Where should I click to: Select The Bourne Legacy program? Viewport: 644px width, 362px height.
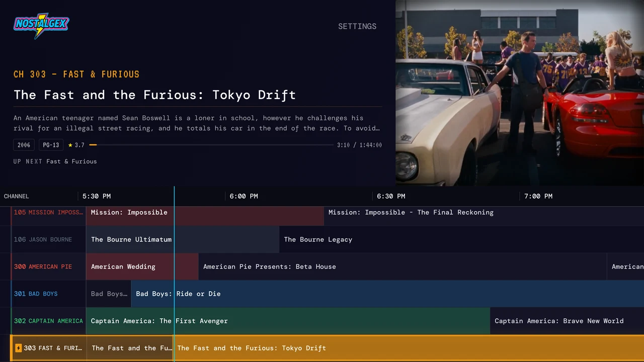tap(462, 239)
